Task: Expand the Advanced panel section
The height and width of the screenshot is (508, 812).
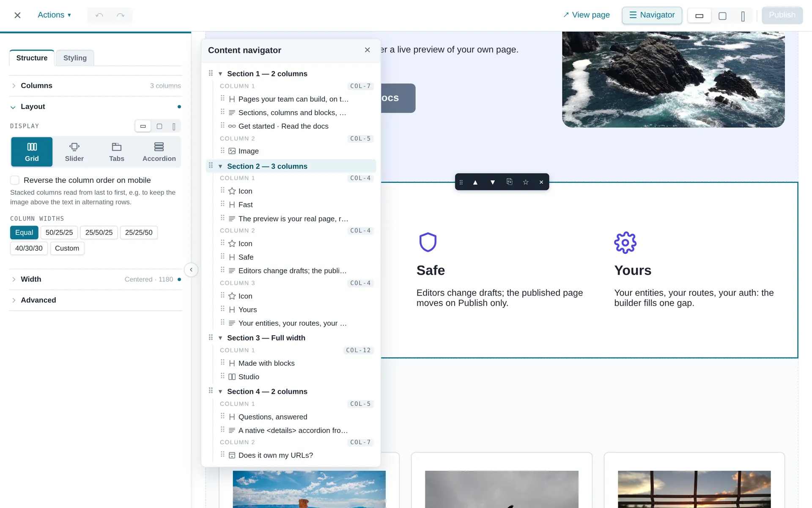Action: (x=96, y=300)
